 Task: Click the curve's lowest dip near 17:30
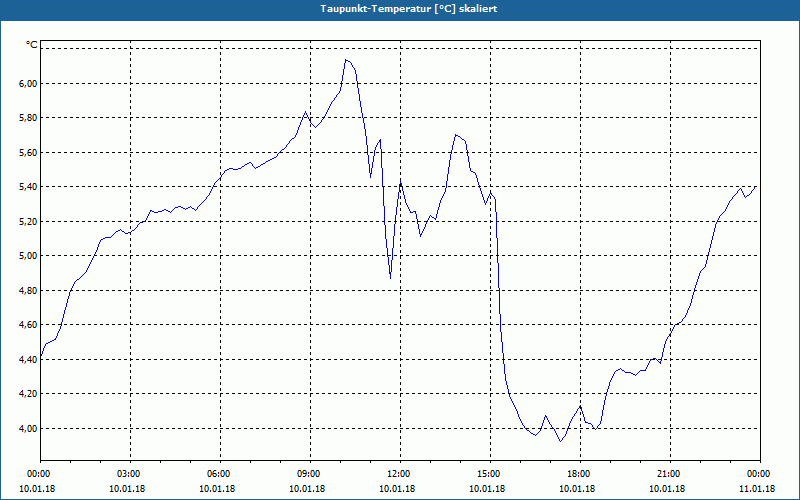tap(560, 441)
